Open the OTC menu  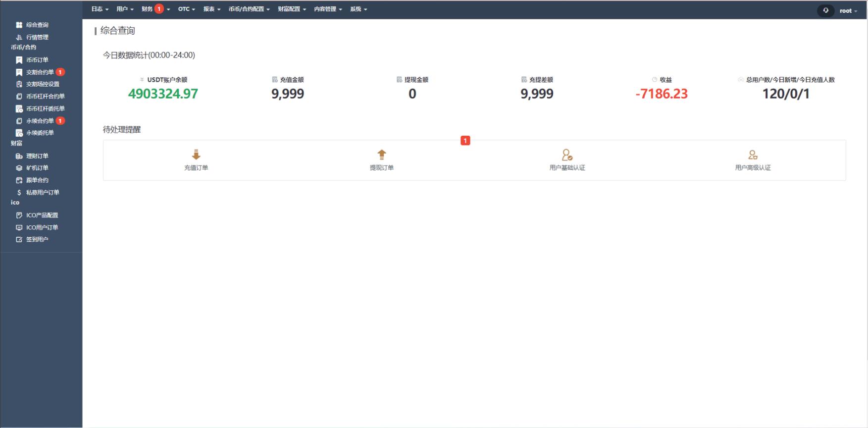(186, 9)
